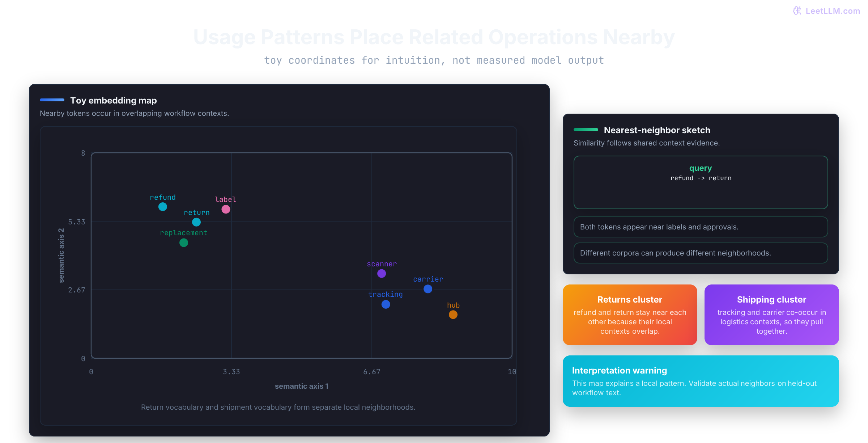Select the refund data point
This screenshot has height=443, width=868.
point(163,207)
